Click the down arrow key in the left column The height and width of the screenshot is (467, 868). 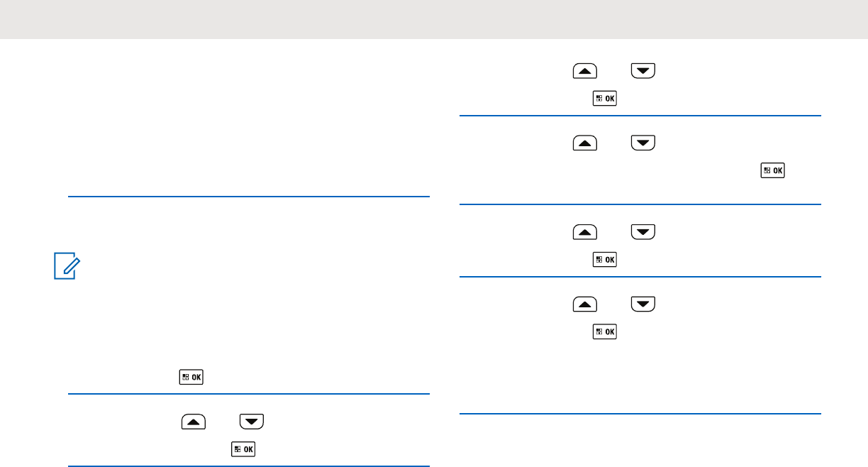point(251,422)
